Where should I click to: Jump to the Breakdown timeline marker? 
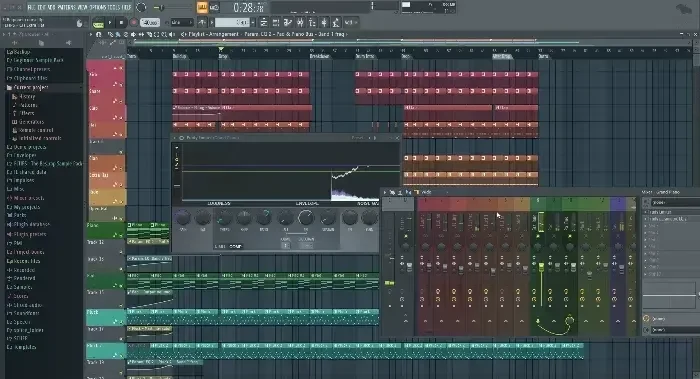pyautogui.click(x=320, y=56)
